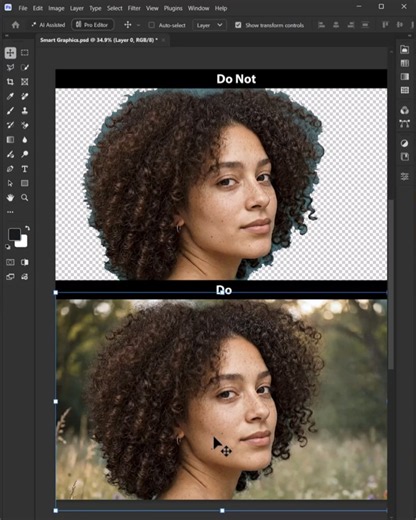Image resolution: width=416 pixels, height=520 pixels.
Task: Select the Path Selection arrow tool
Action: pos(10,183)
